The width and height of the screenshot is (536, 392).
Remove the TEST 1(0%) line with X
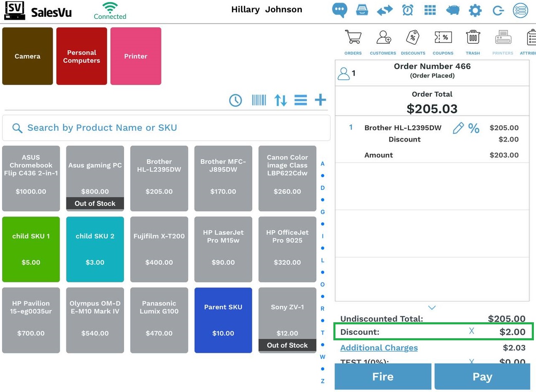tap(471, 361)
